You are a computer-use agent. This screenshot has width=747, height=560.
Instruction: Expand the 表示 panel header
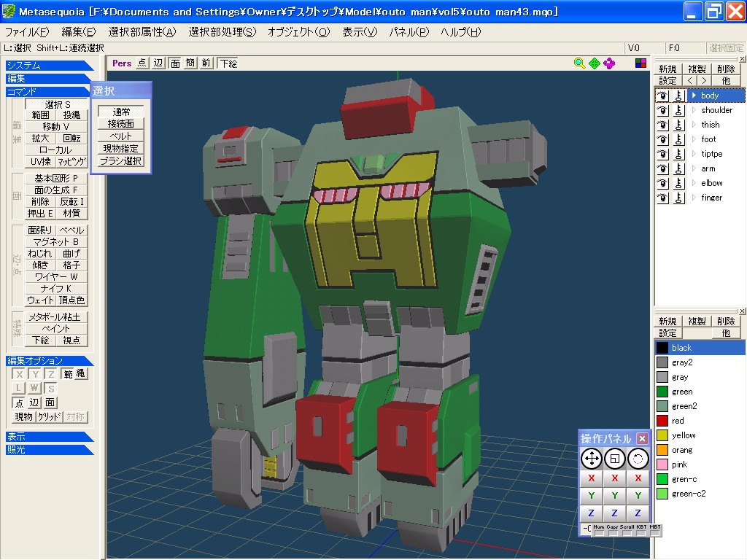(50, 437)
